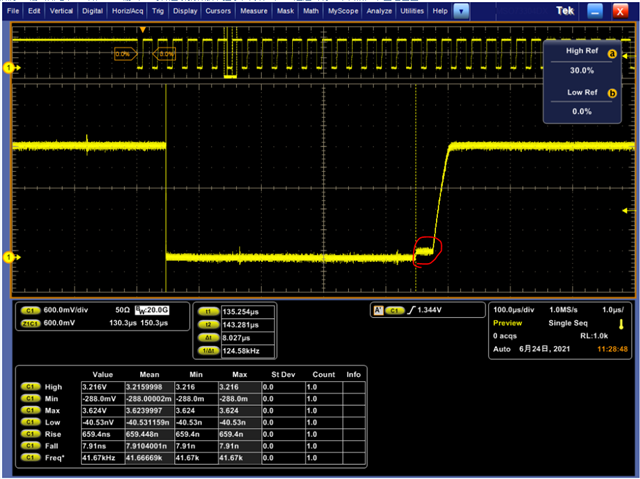Click the t1 cursor readout badge
The image size is (640, 479).
click(x=207, y=311)
